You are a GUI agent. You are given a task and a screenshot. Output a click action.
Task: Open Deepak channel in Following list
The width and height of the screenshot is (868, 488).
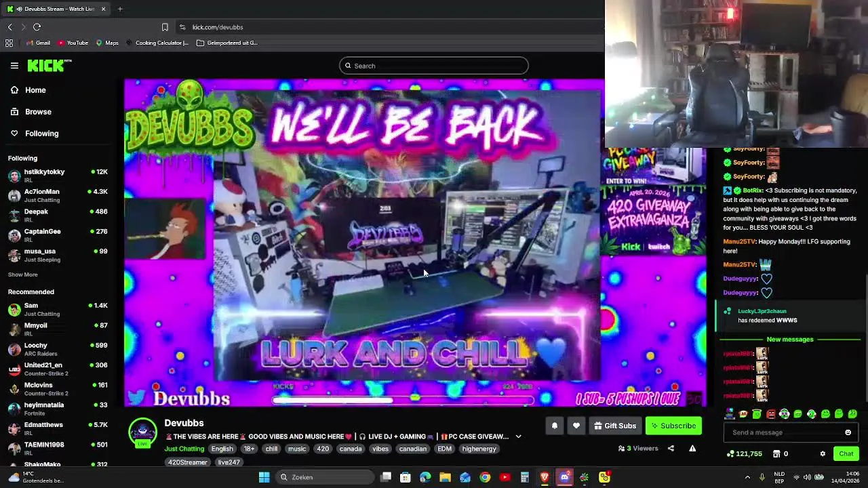tap(58, 215)
